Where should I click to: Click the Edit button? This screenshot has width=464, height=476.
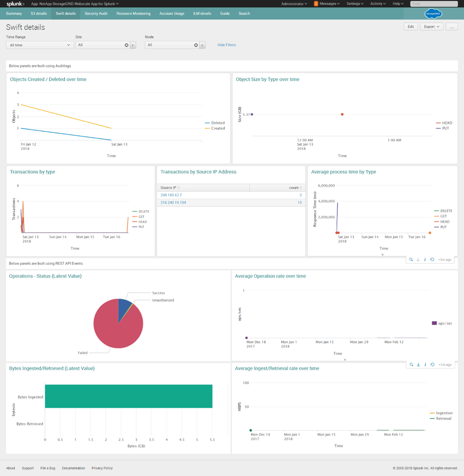(x=411, y=27)
